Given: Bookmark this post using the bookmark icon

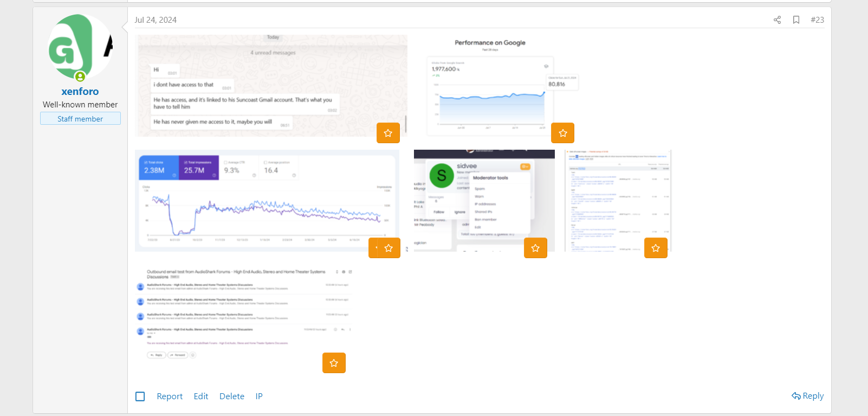Looking at the screenshot, I should pos(796,20).
